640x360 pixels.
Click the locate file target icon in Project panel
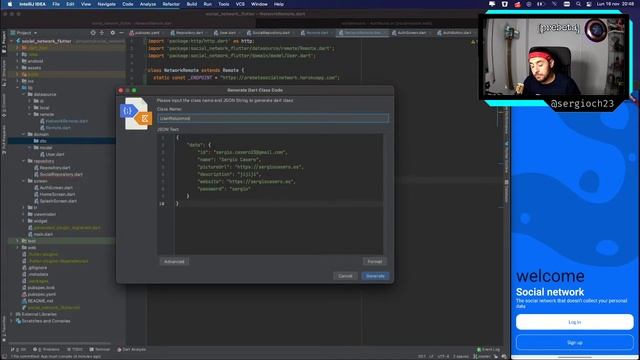[x=93, y=33]
